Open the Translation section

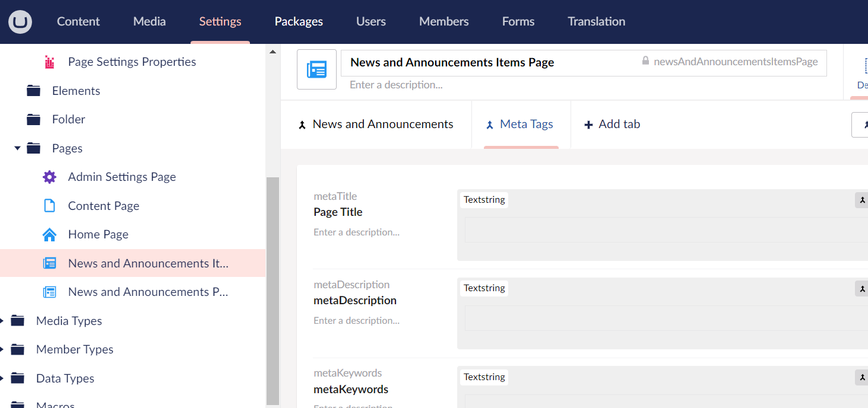pos(597,21)
